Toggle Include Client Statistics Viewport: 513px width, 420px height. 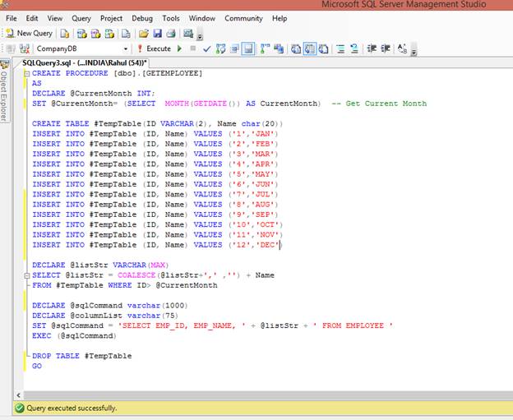coord(279,48)
